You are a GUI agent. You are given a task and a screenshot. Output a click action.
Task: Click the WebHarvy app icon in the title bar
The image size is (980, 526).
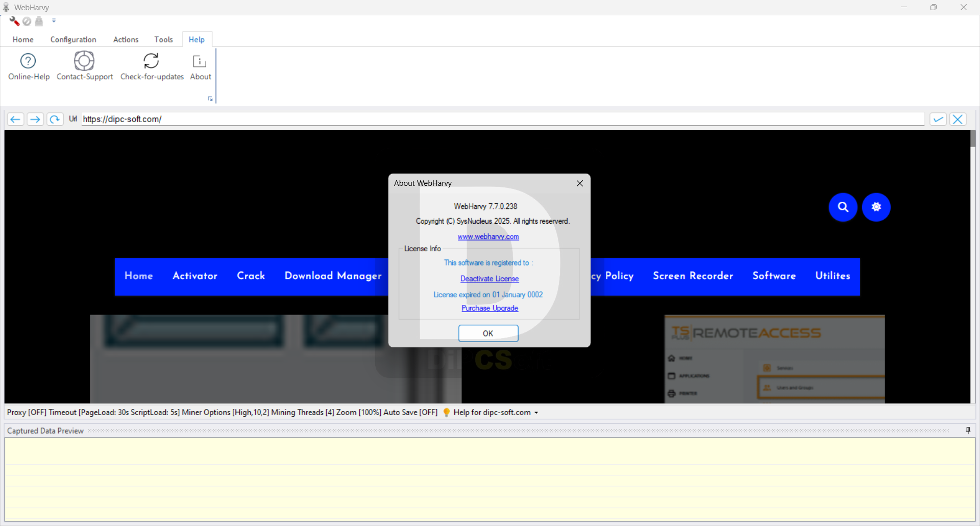tap(6, 7)
